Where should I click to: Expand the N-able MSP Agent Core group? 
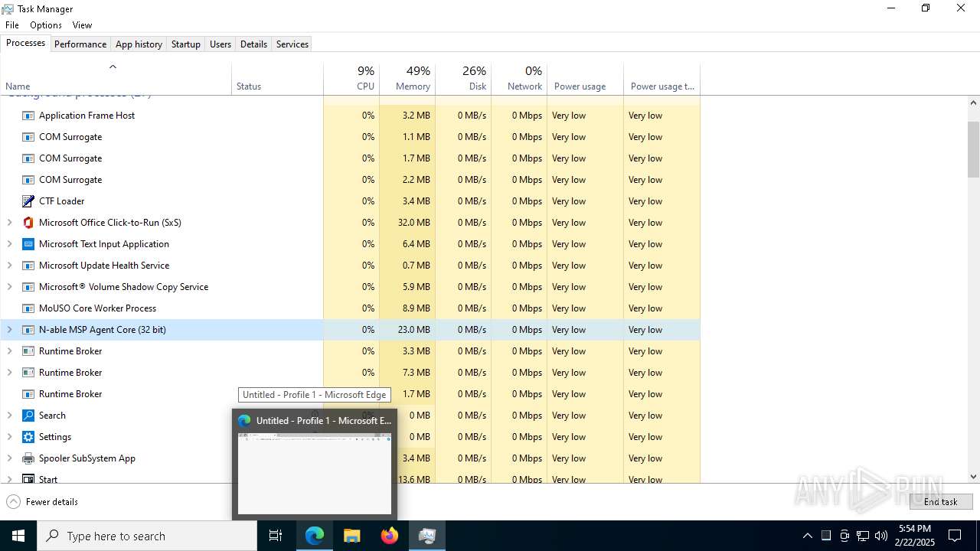point(9,330)
